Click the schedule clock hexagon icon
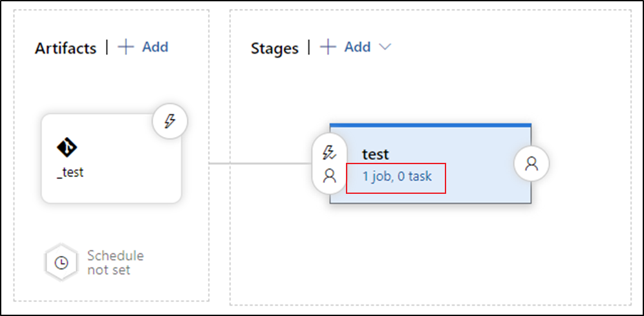This screenshot has width=644, height=316. (x=61, y=263)
